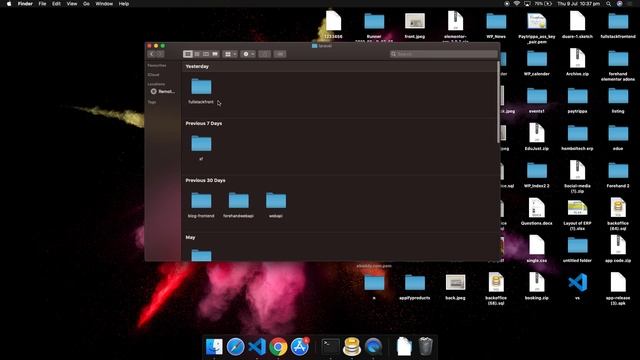Open App Store from the Dock
Image resolution: width=640 pixels, height=360 pixels.
300,347
